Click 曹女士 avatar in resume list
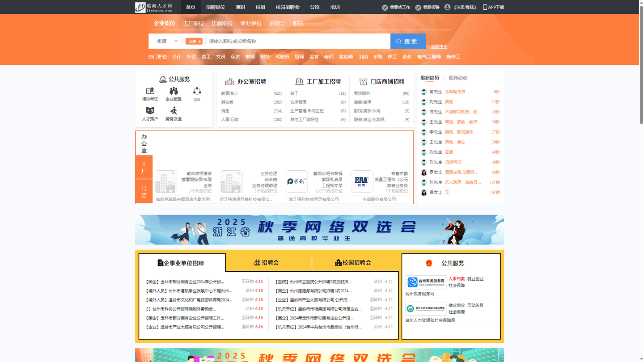644x362 pixels. pos(424,193)
